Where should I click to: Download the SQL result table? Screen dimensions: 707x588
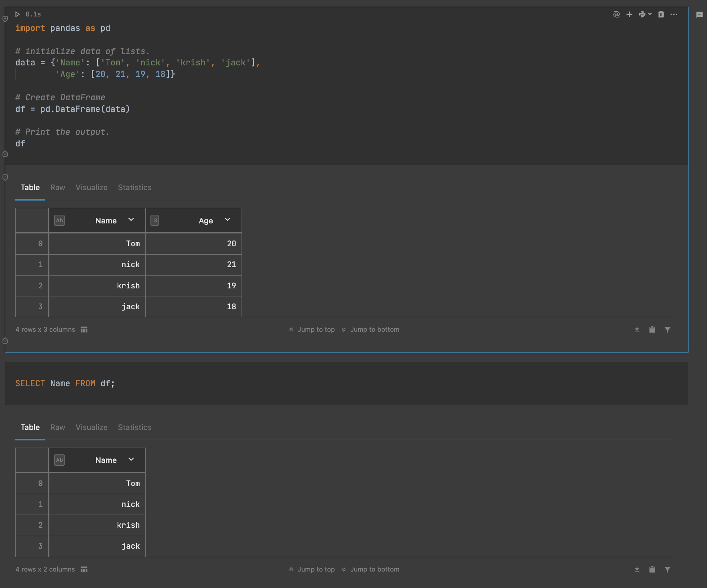click(x=637, y=570)
